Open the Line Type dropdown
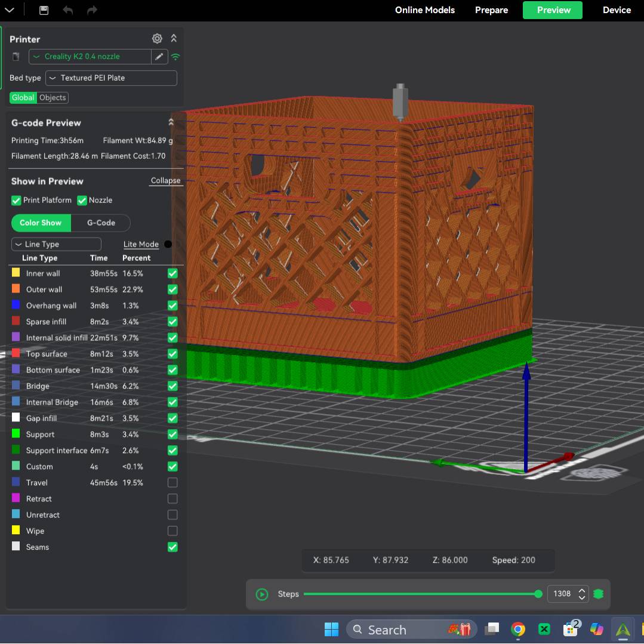This screenshot has width=644, height=644. coord(56,244)
